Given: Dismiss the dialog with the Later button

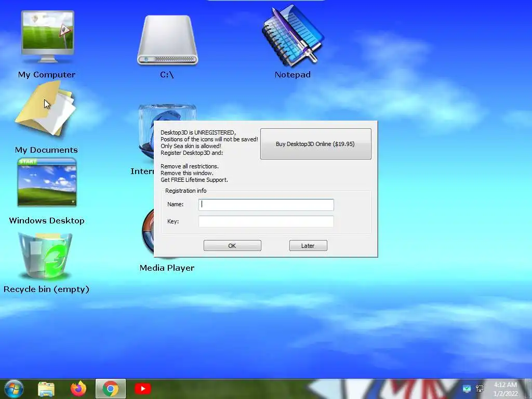Looking at the screenshot, I should pyautogui.click(x=308, y=246).
